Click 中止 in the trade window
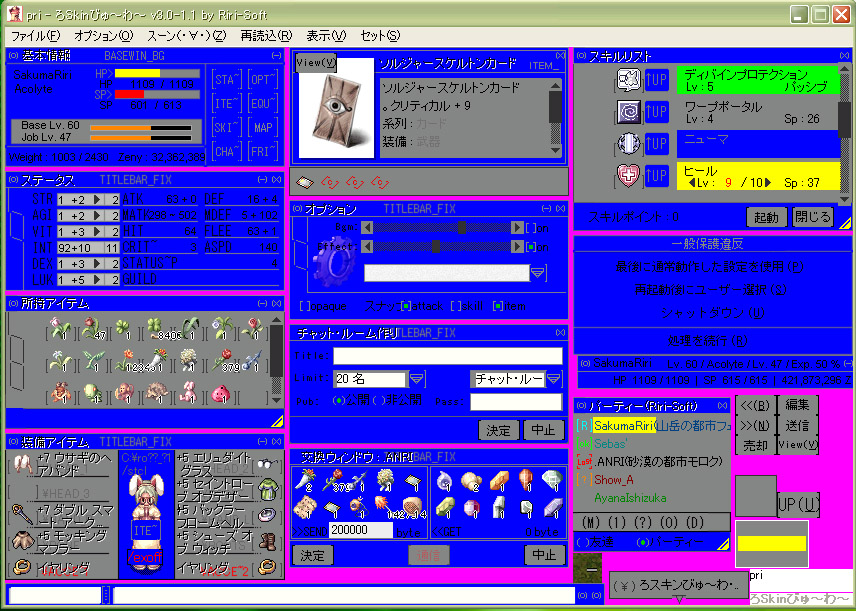Image resolution: width=856 pixels, height=611 pixels. click(544, 555)
